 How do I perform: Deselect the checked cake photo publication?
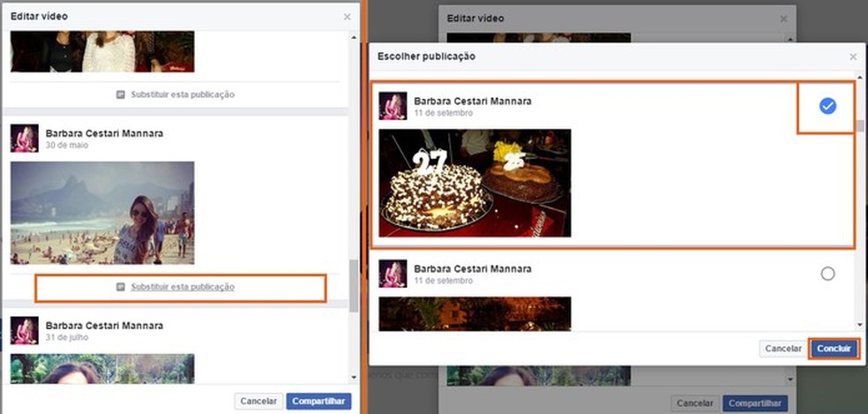(x=827, y=106)
